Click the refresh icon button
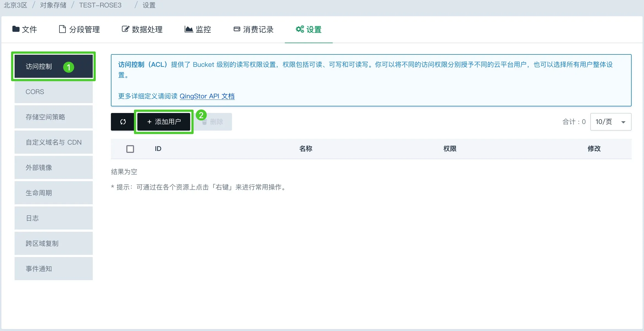 123,122
